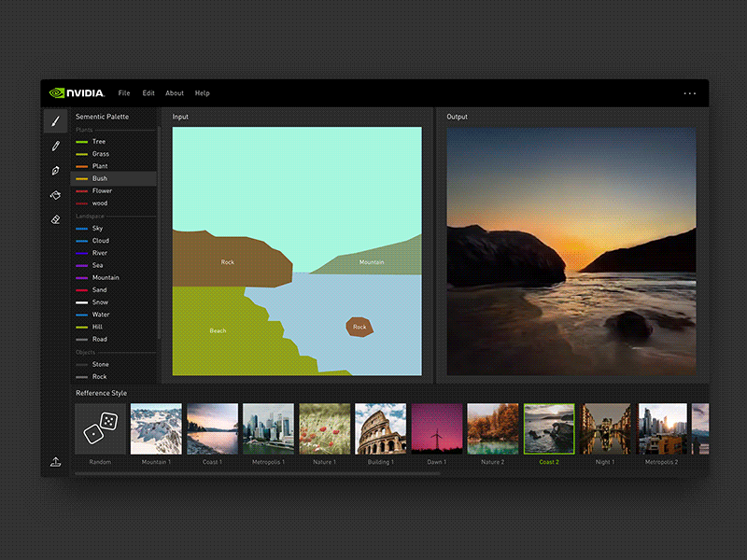Select the Pencil tool
The width and height of the screenshot is (747, 560).
55,146
